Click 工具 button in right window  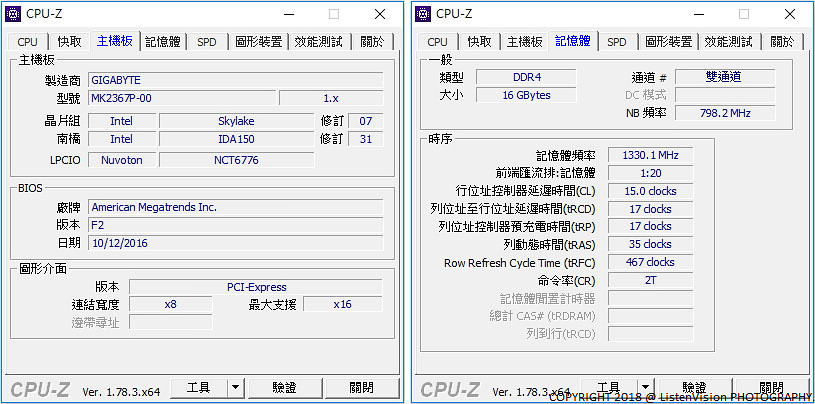[x=609, y=388]
